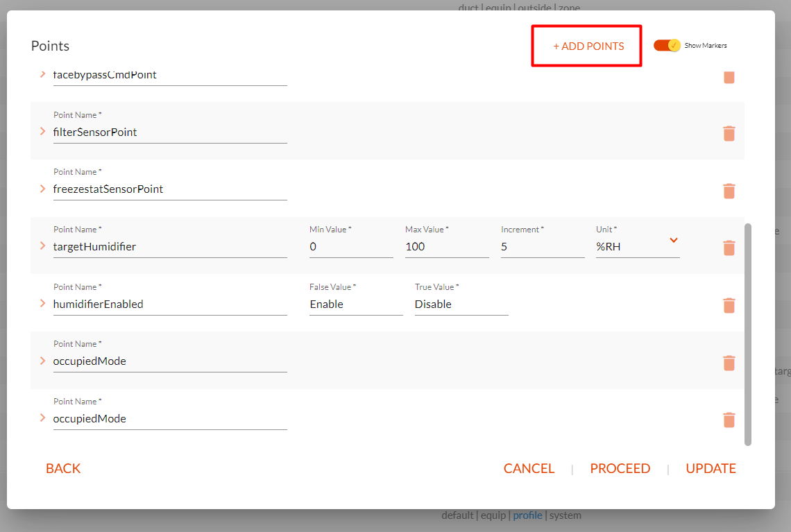This screenshot has height=532, width=791.
Task: Delete the targetHumidifier row
Action: (x=729, y=248)
